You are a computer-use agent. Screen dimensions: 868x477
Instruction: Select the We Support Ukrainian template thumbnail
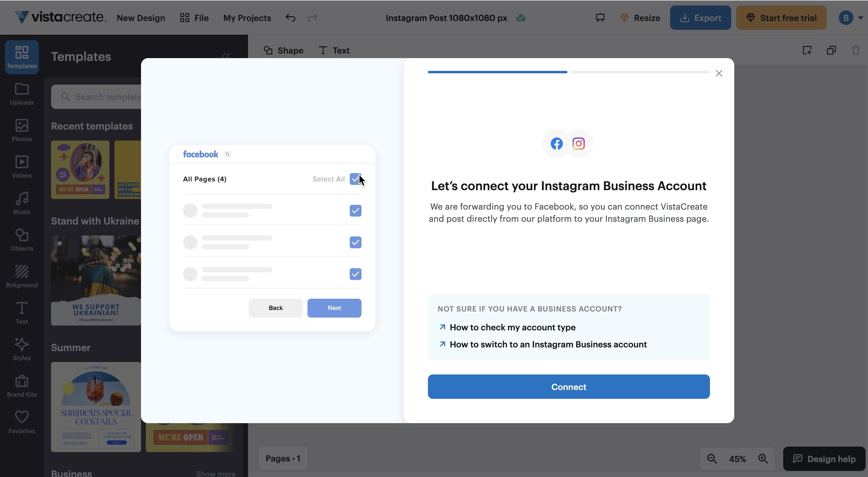pos(96,280)
